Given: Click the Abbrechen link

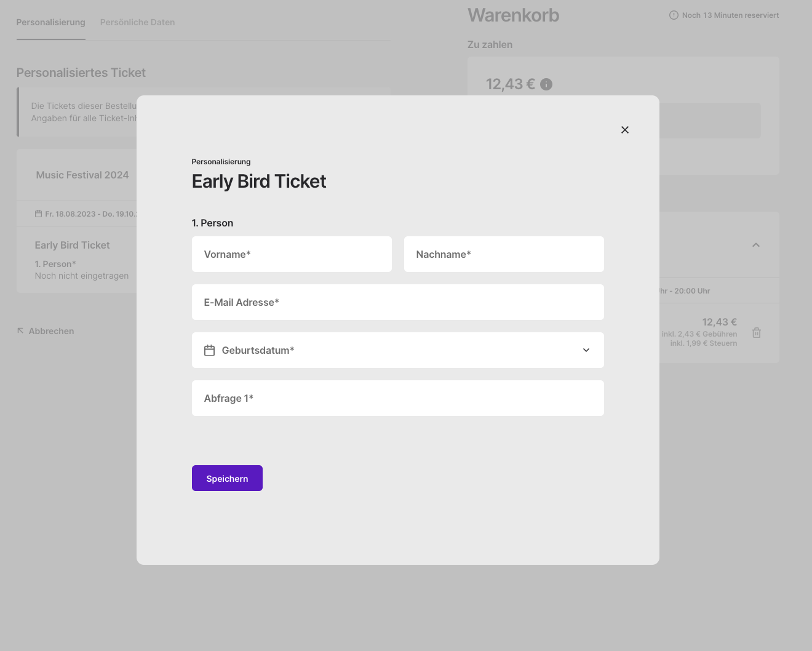Looking at the screenshot, I should (51, 331).
